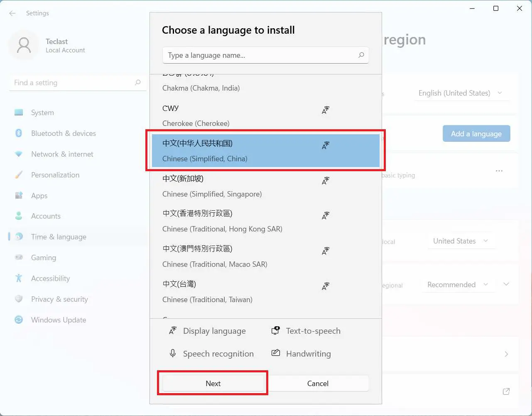Click the Next button
Image resolution: width=532 pixels, height=416 pixels.
(x=213, y=383)
